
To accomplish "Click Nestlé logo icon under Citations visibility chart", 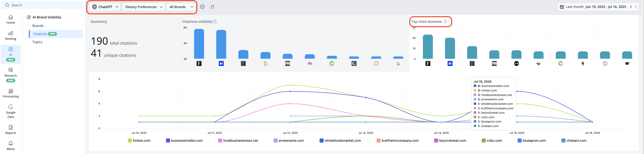I will [398, 63].
